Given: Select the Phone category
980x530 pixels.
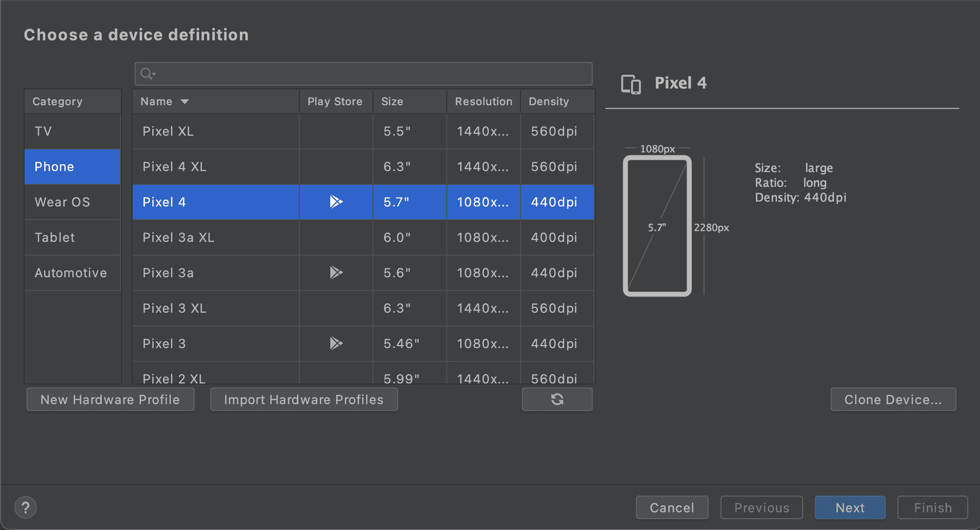Looking at the screenshot, I should tap(72, 167).
